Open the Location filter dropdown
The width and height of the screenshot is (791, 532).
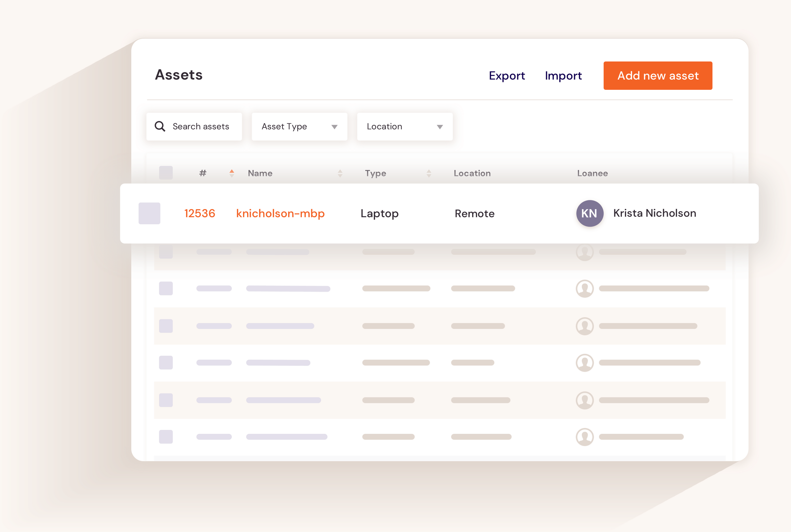click(405, 127)
